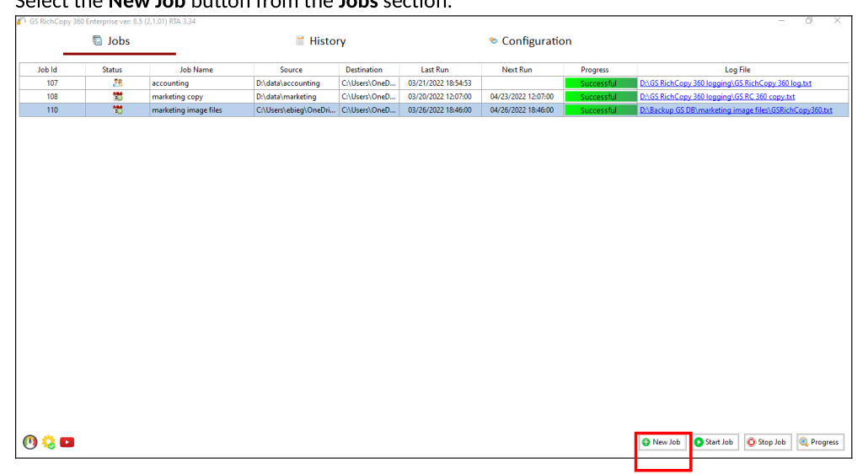Select job Id 110 cell
Viewport: 868px width, 474px height.
(x=52, y=110)
